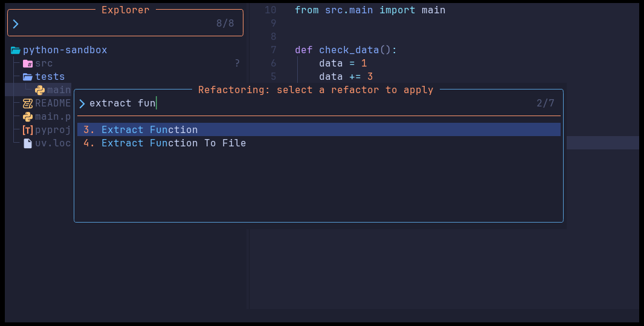Click the open tests folder icon

(28, 76)
